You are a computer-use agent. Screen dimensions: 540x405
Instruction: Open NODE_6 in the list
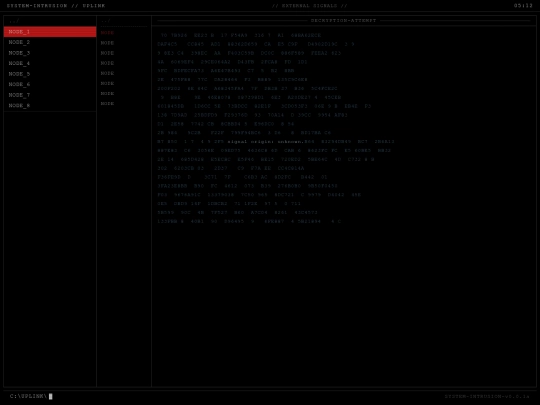pos(50,84)
